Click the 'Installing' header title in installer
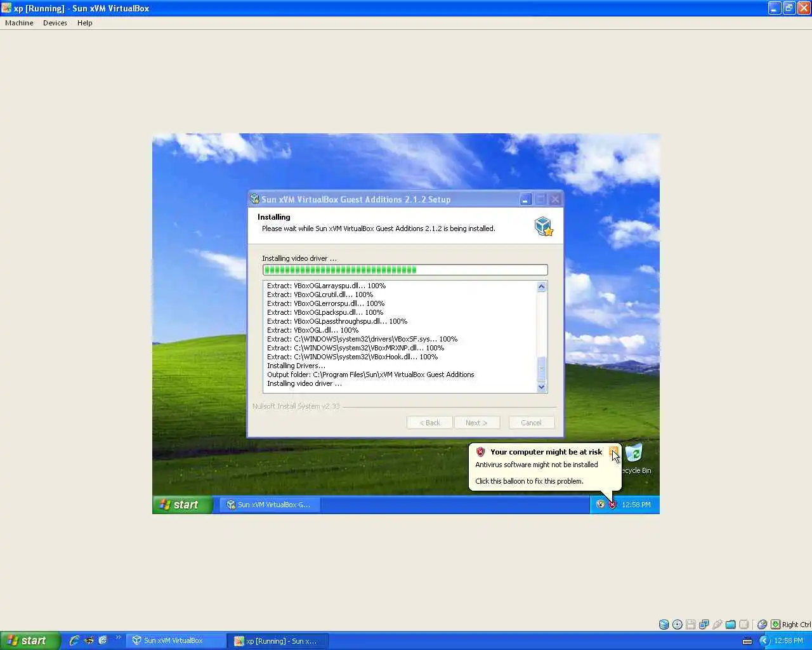The image size is (812, 650). [x=274, y=217]
